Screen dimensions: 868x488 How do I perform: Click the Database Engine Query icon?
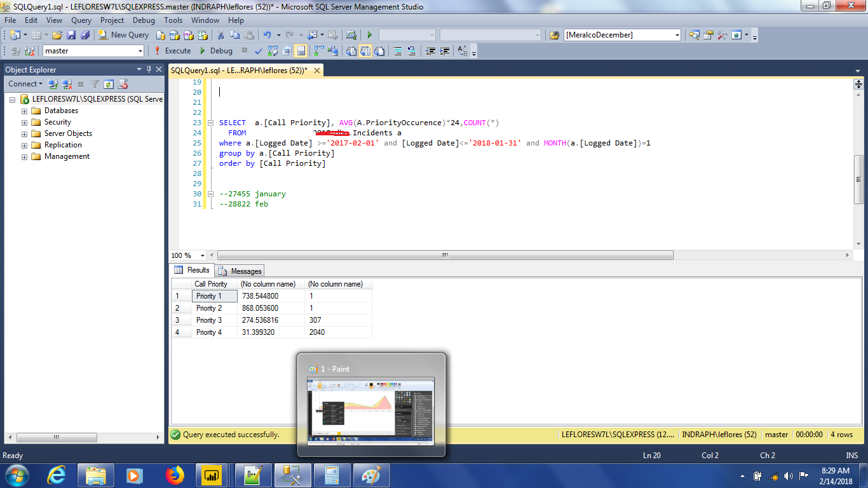tap(161, 35)
